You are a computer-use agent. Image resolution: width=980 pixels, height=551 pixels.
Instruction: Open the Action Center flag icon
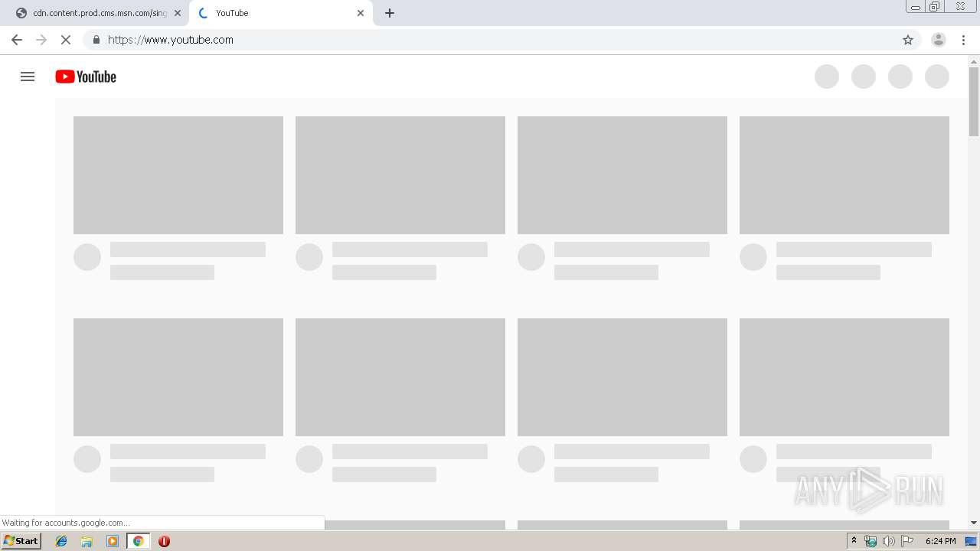[x=907, y=541]
